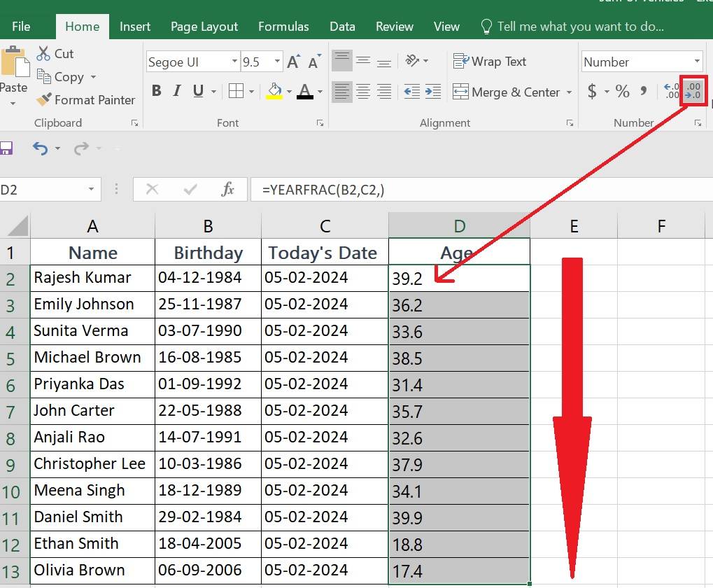This screenshot has width=713, height=588.
Task: Open the Review ribbon tab
Action: (393, 26)
